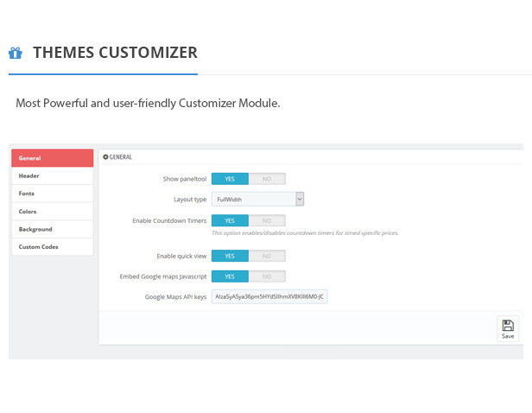
Task: Click the Themes Customizer heading text
Action: pyautogui.click(x=115, y=53)
